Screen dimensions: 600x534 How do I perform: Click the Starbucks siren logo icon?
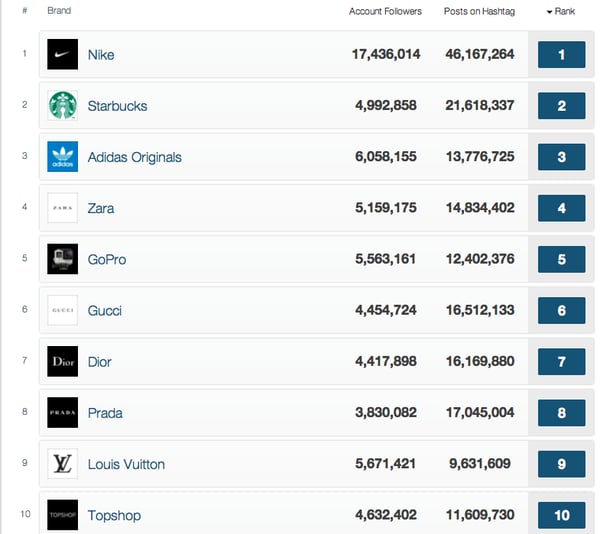tap(62, 106)
